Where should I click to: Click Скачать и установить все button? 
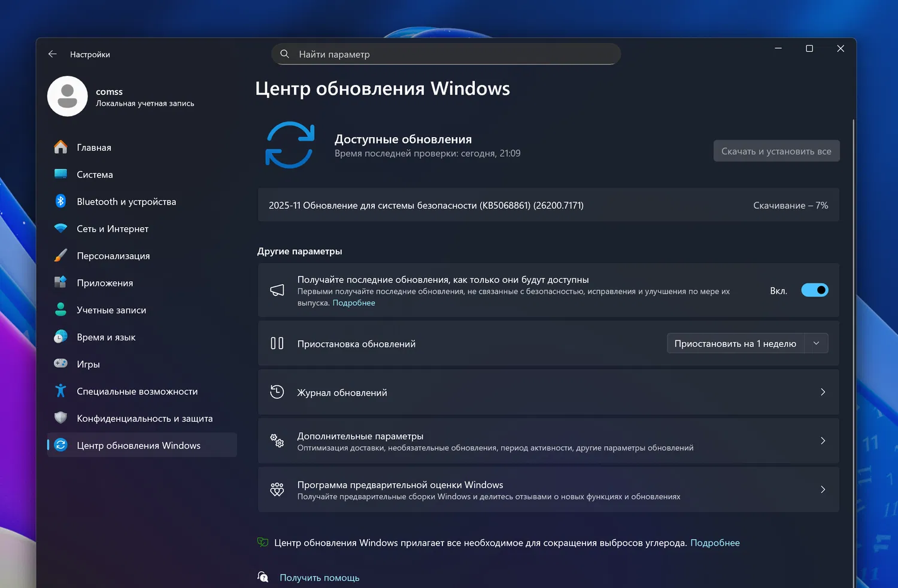(x=776, y=151)
